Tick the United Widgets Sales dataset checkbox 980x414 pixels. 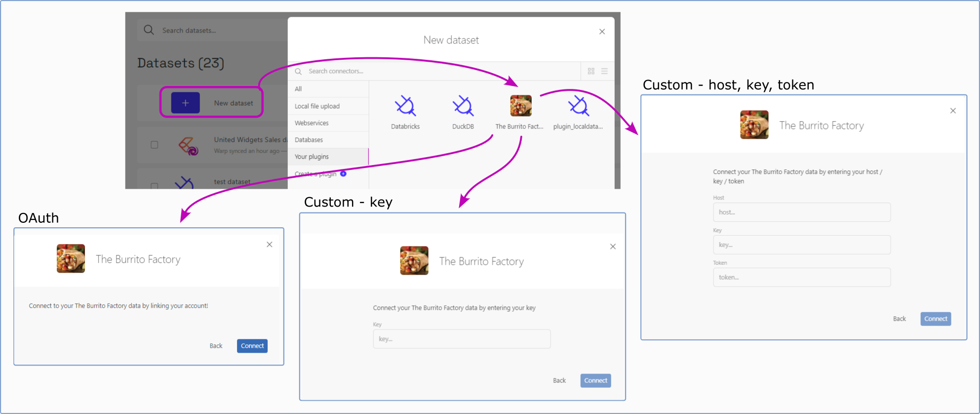pos(155,145)
